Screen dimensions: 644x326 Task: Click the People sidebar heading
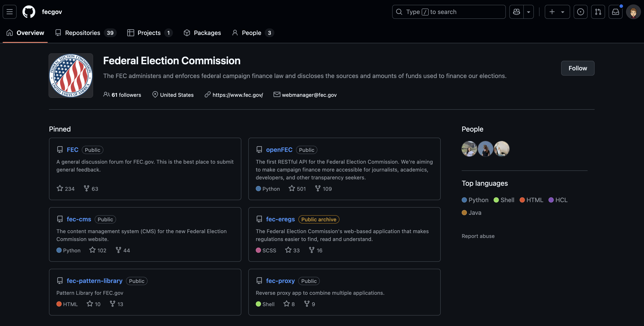[x=472, y=129]
